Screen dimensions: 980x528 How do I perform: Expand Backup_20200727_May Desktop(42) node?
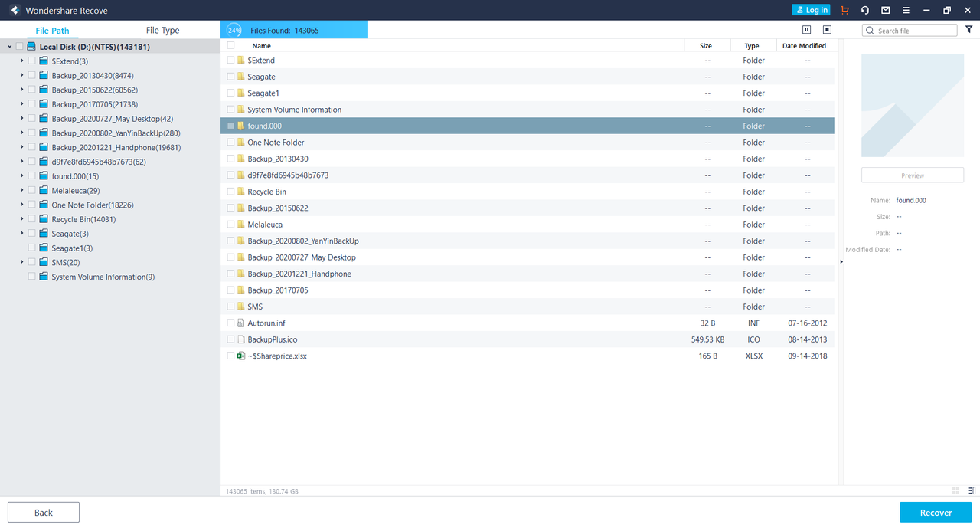click(x=21, y=118)
